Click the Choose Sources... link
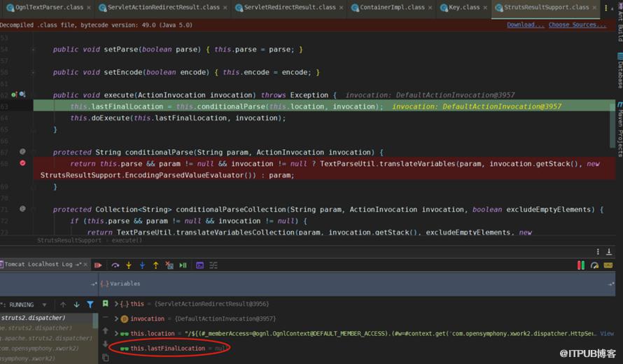This screenshot has width=623, height=364. click(577, 24)
